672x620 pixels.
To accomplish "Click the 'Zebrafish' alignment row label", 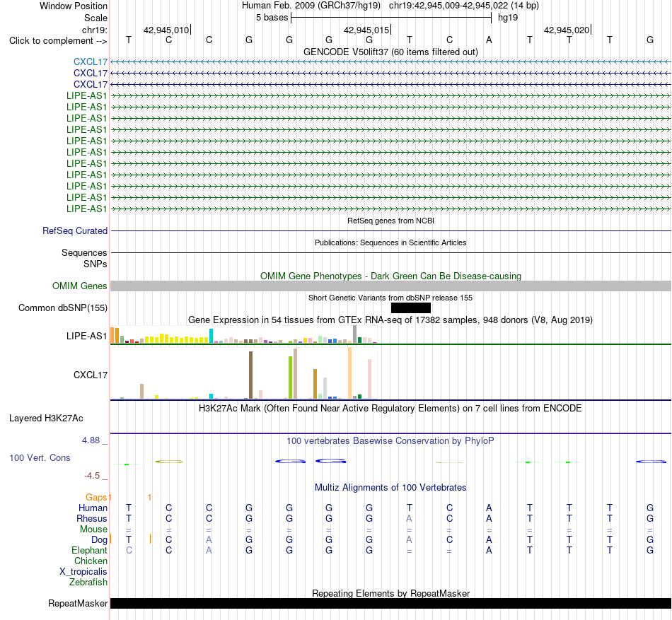I will [88, 583].
